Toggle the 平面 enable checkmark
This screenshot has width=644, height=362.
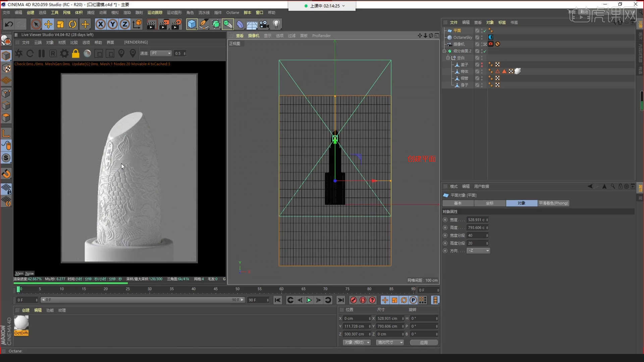pos(485,31)
